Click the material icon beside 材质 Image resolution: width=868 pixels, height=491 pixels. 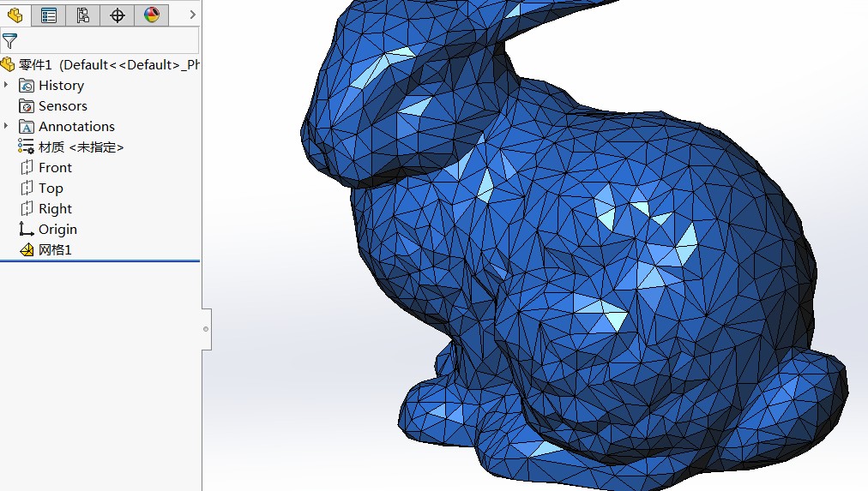26,147
